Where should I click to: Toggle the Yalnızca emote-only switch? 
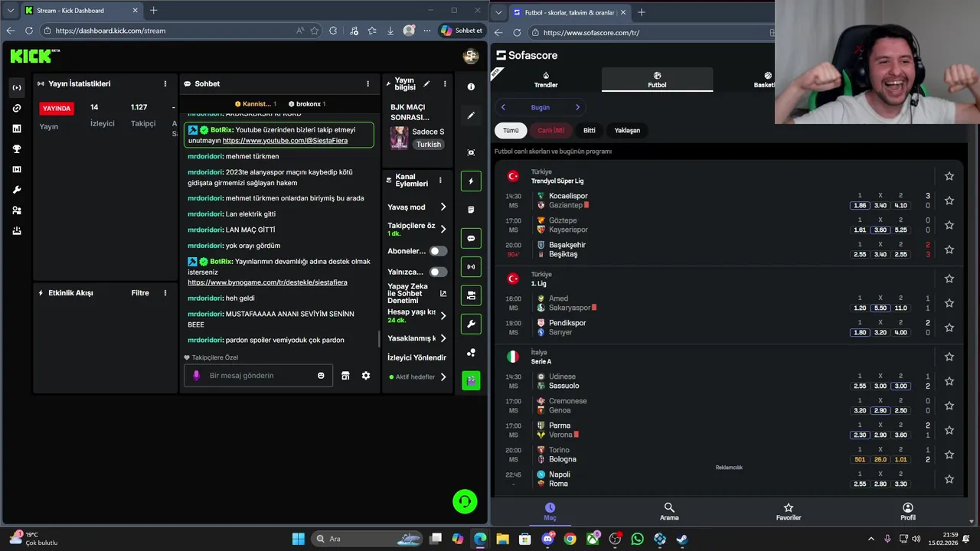438,272
